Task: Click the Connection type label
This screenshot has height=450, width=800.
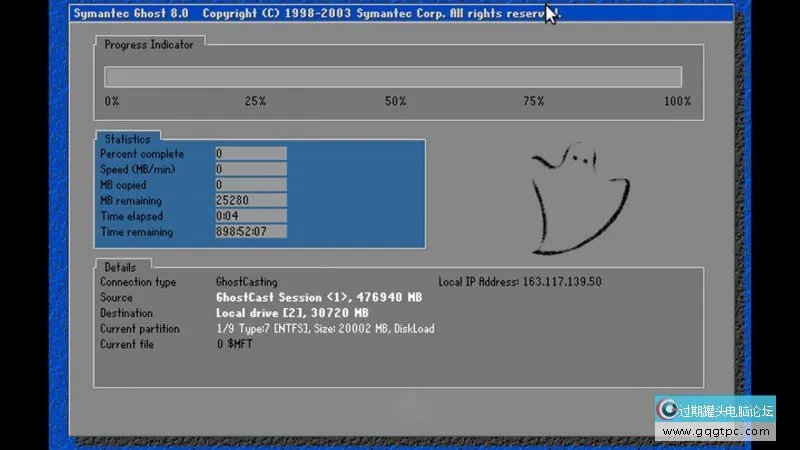Action: tap(138, 282)
